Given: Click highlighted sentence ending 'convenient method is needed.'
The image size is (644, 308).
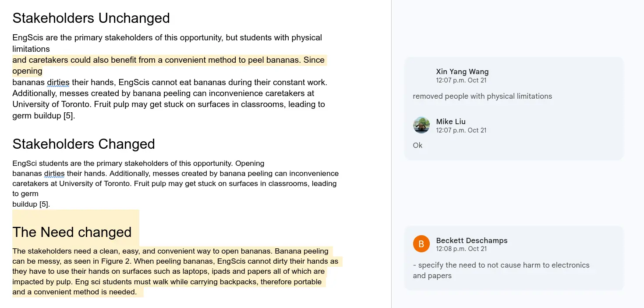Looking at the screenshot, I should [x=74, y=292].
